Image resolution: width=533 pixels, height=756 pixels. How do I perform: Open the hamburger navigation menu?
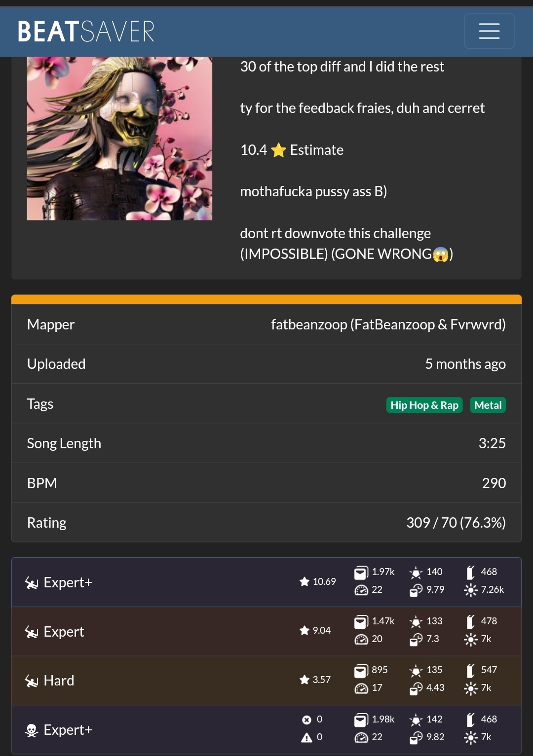489,31
